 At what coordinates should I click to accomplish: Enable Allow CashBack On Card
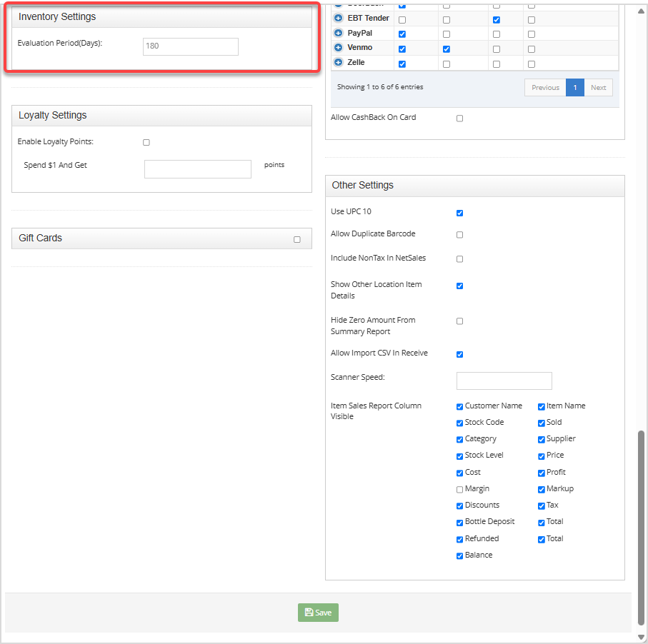[x=459, y=119]
